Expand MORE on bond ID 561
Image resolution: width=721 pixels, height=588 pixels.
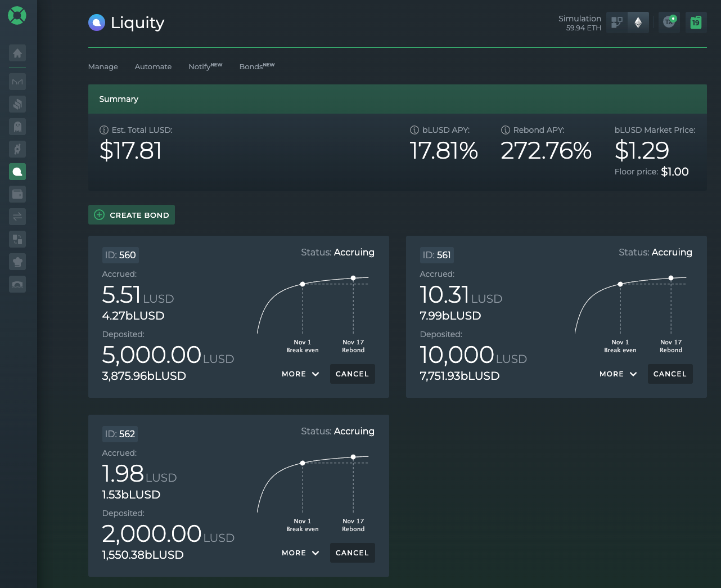click(x=618, y=374)
